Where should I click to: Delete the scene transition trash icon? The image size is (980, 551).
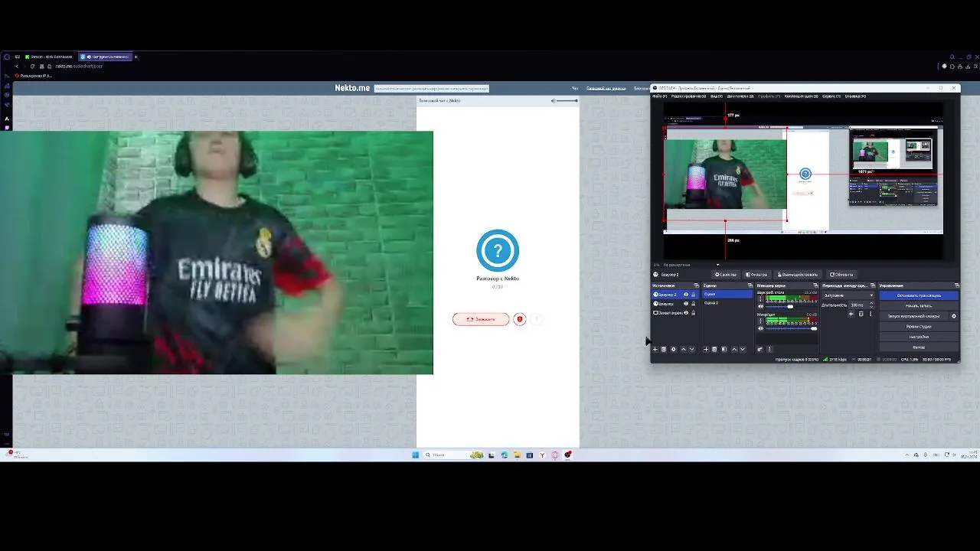pyautogui.click(x=861, y=314)
